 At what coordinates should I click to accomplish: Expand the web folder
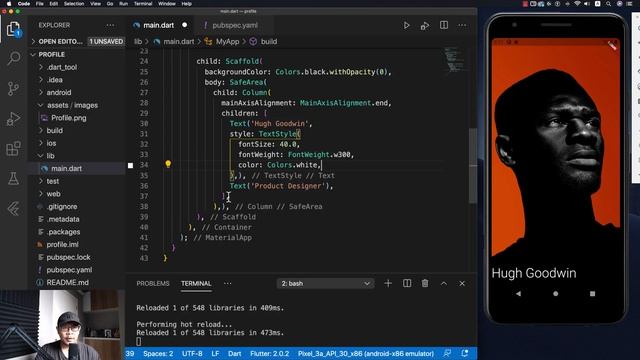(x=53, y=194)
